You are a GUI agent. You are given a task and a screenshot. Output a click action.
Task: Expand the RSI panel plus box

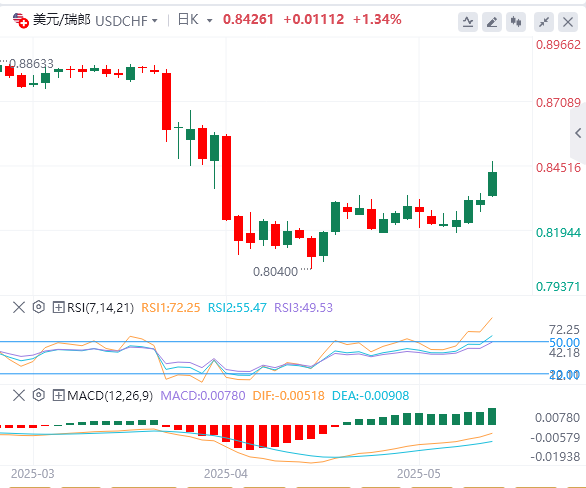pos(58,308)
